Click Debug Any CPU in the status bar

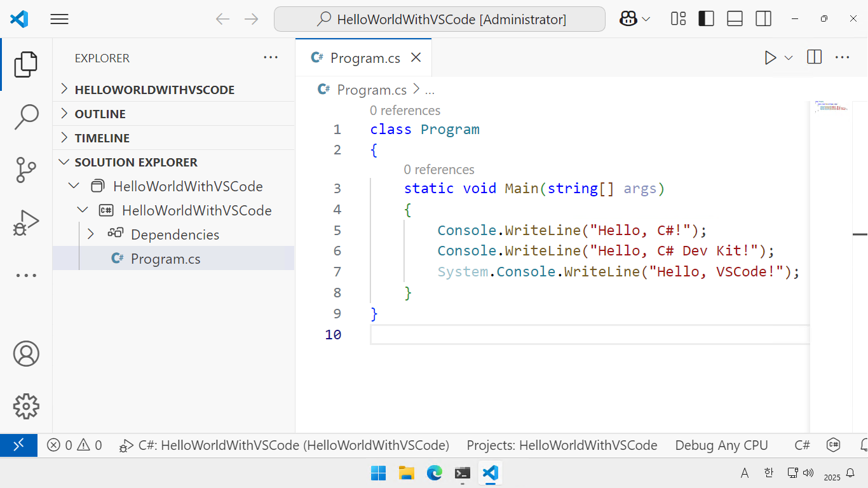[x=721, y=445]
